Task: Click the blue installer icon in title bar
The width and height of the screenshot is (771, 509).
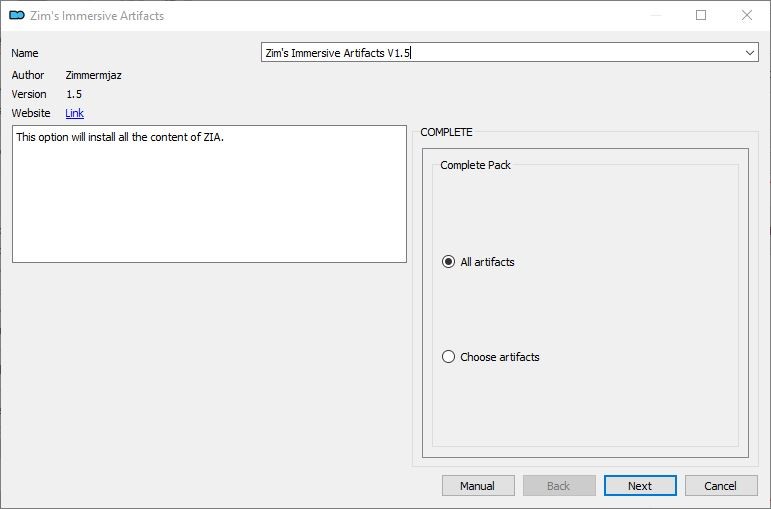Action: click(17, 15)
